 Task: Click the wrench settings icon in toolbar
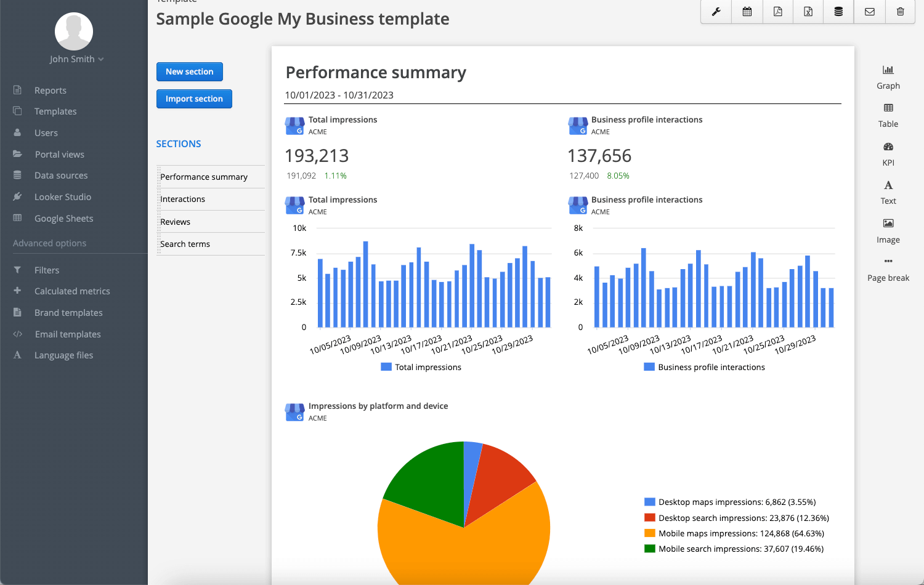[x=716, y=12]
